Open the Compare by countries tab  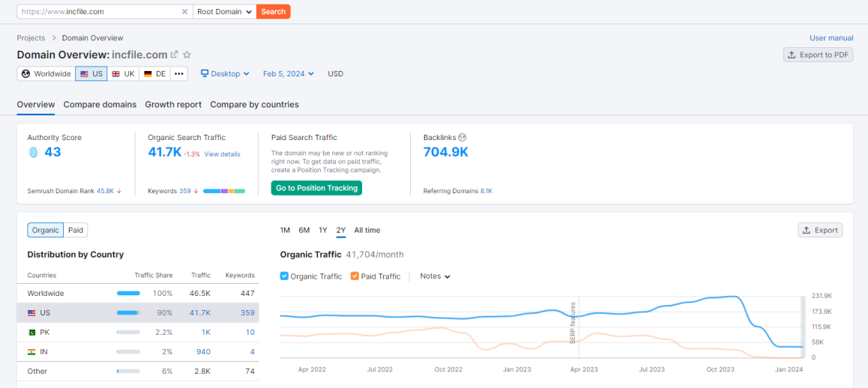pyautogui.click(x=255, y=105)
